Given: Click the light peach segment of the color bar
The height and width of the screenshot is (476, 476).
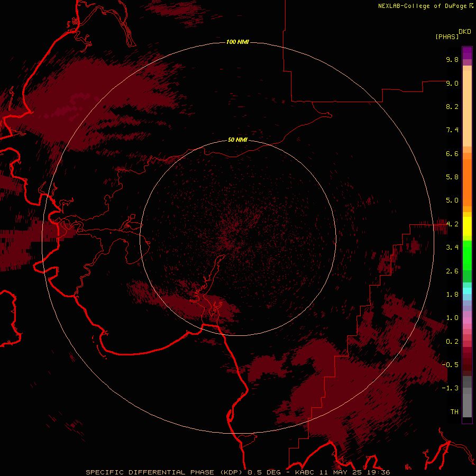Looking at the screenshot, I should (x=467, y=108).
